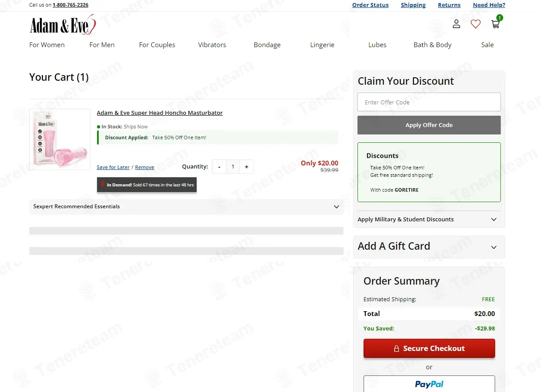
Task: Open the Returns link
Action: click(449, 5)
